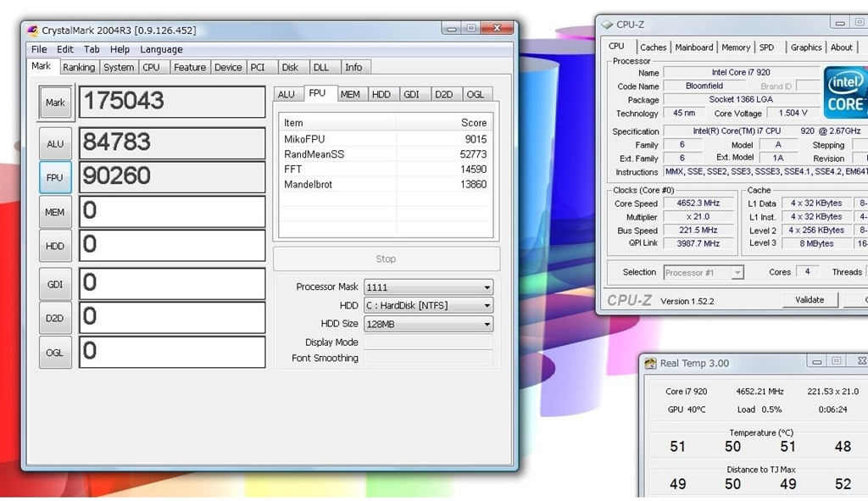Expand the HDD drive selection dropdown
The image size is (868, 501).
(x=428, y=305)
